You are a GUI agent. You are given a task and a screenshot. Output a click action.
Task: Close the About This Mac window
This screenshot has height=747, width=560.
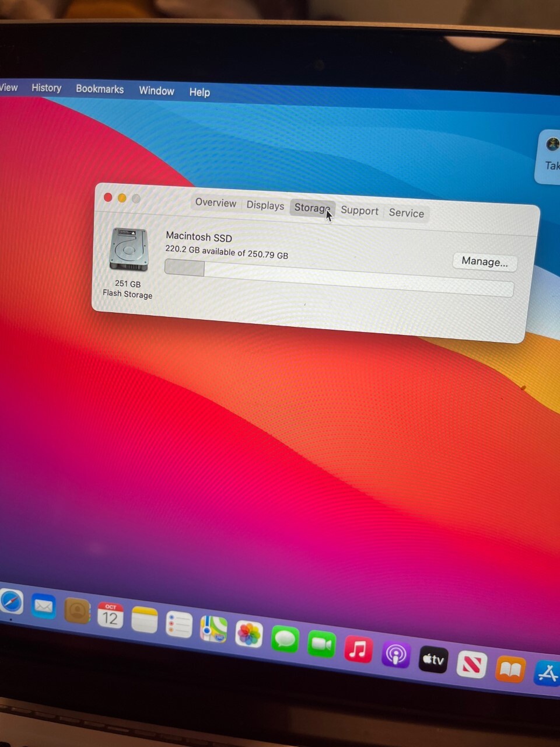pos(108,197)
